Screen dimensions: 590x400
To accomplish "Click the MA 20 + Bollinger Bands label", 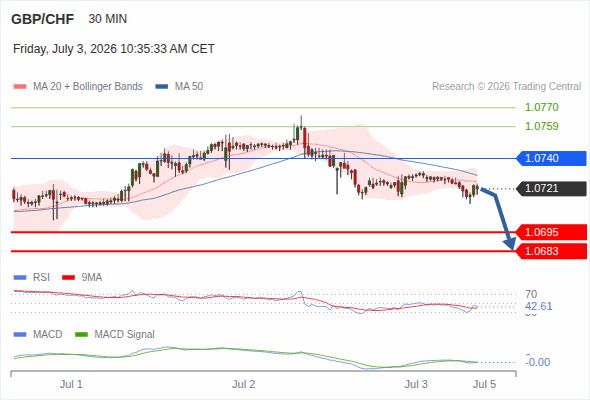I will 88,87.
